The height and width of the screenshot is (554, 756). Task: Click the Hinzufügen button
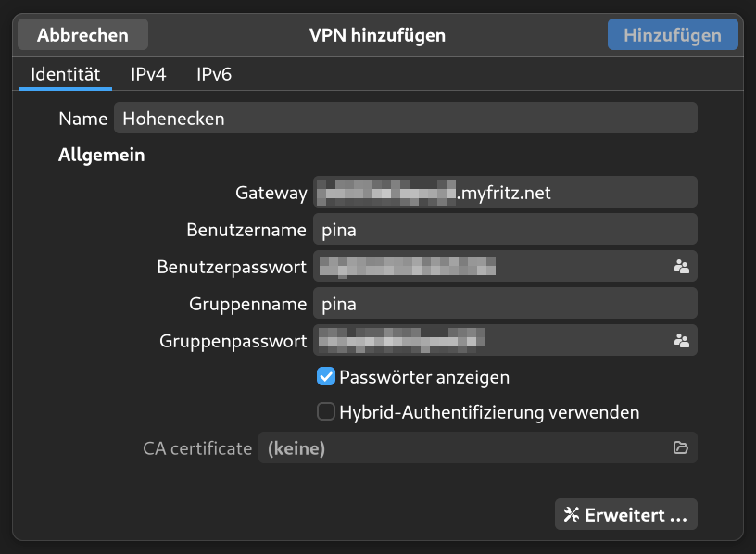coord(672,35)
